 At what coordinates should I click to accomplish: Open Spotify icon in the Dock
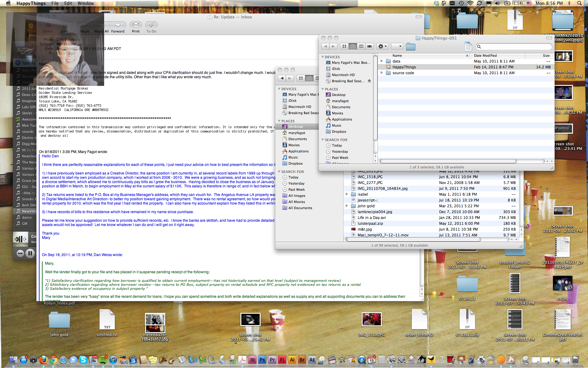tap(103, 360)
